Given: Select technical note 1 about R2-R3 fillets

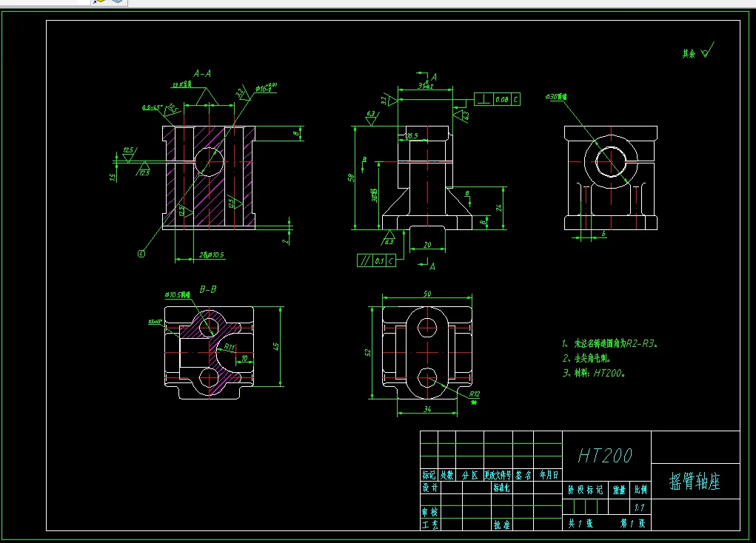Looking at the screenshot, I should click(x=610, y=343).
